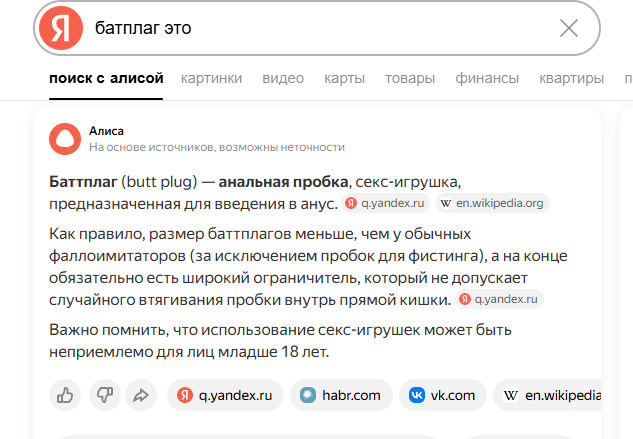This screenshot has height=439, width=633.
Task: Switch to the картинки tab
Action: pyautogui.click(x=211, y=79)
